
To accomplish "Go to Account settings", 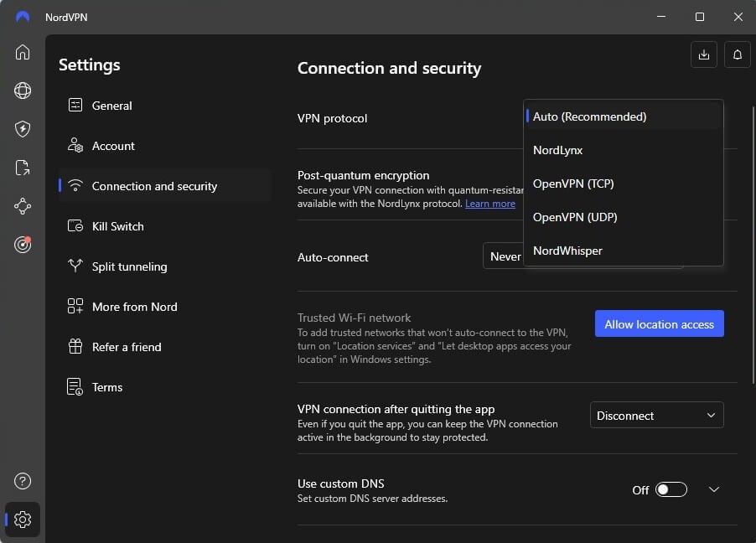I will [x=164, y=146].
